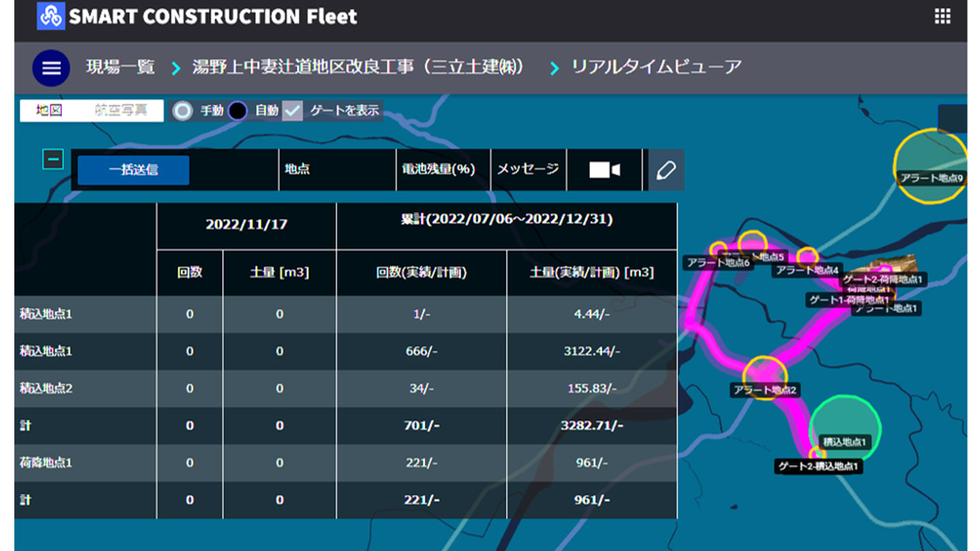Click the 電池残量(%) column header
Viewport: 980px width, 551px height.
tap(438, 169)
